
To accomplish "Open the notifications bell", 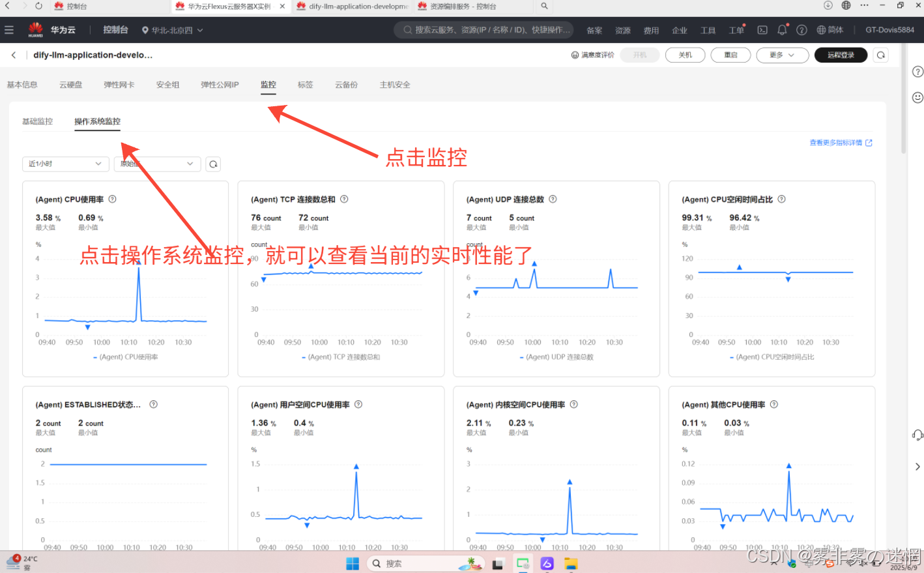I will [782, 30].
